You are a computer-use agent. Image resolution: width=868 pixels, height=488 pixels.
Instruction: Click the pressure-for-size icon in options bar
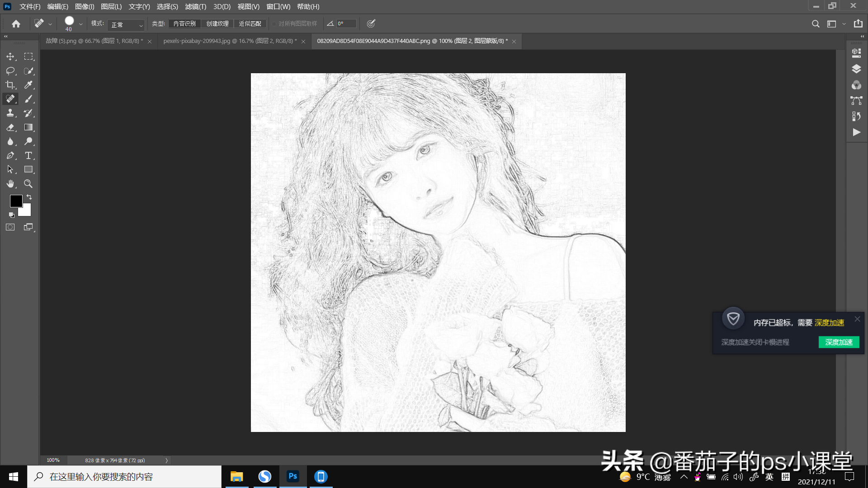coord(371,24)
